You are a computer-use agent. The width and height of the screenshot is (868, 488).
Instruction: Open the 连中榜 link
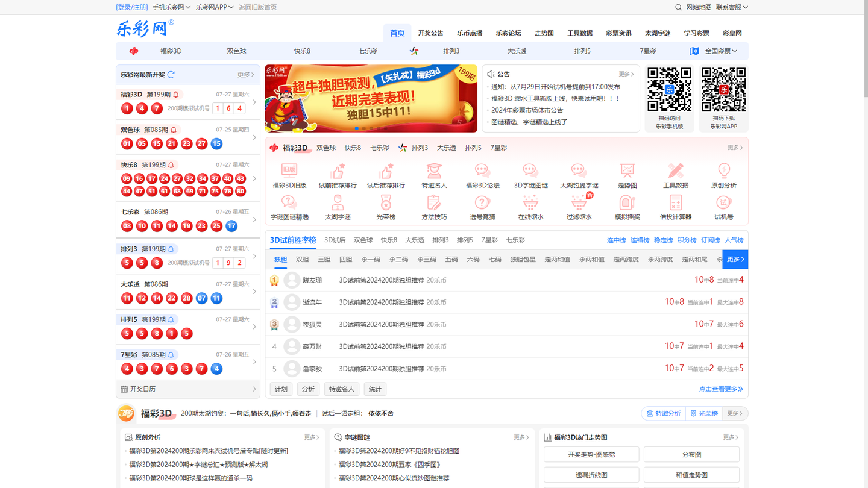click(616, 240)
